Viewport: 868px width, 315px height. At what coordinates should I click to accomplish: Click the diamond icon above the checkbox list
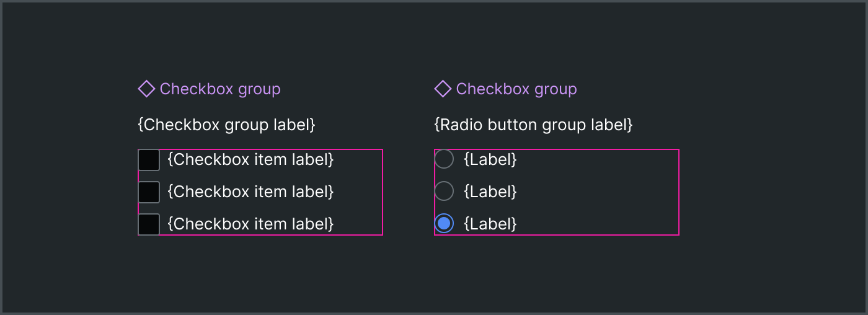(146, 89)
